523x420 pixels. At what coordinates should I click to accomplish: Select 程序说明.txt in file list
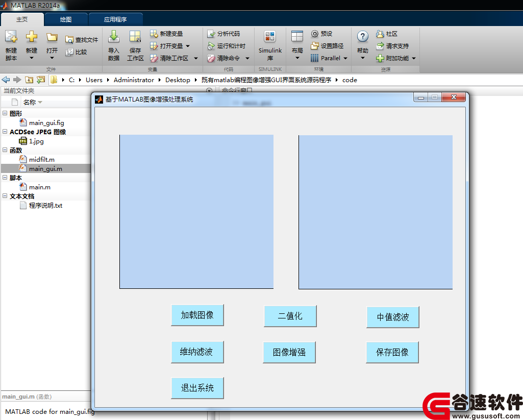(45, 206)
